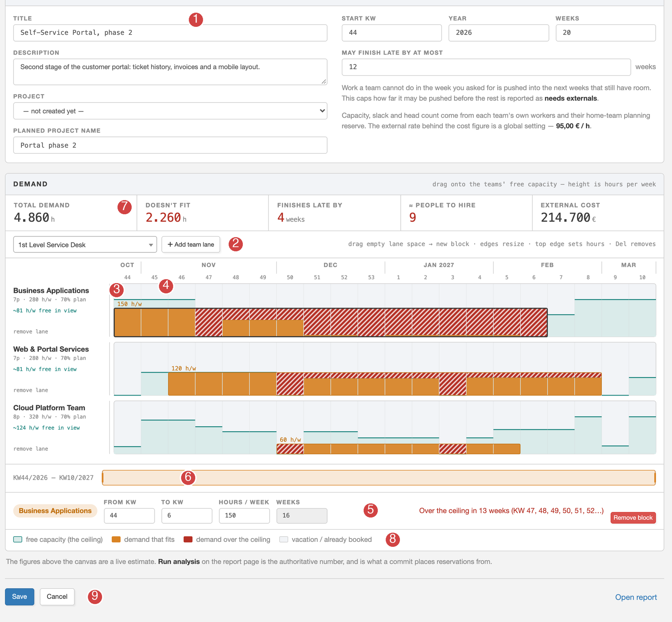Image resolution: width=672 pixels, height=622 pixels.
Task: Click the Title input field
Action: coord(170,33)
